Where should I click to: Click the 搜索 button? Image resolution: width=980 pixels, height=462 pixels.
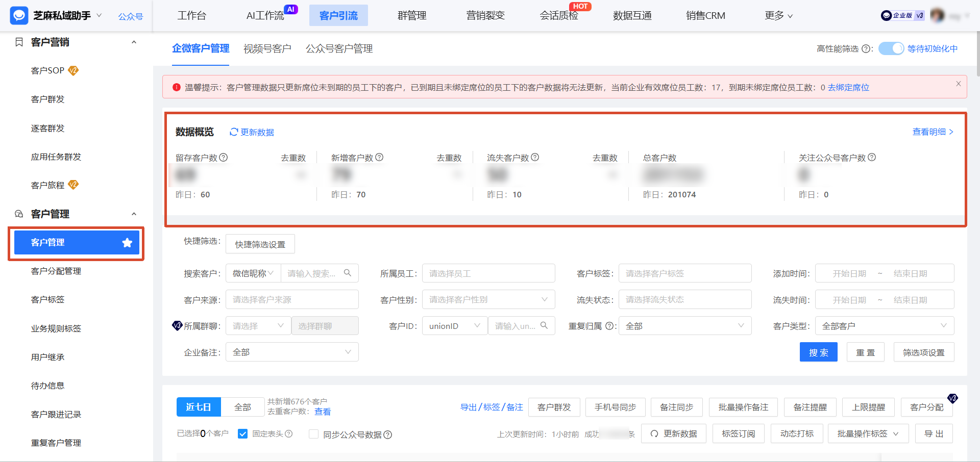[x=819, y=352]
